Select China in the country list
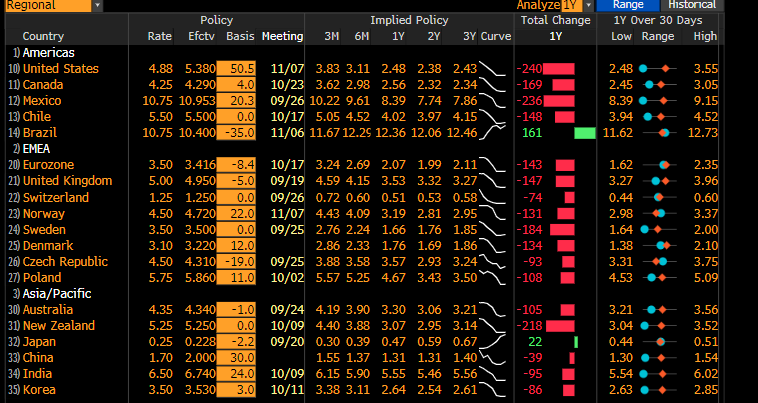 click(x=38, y=357)
